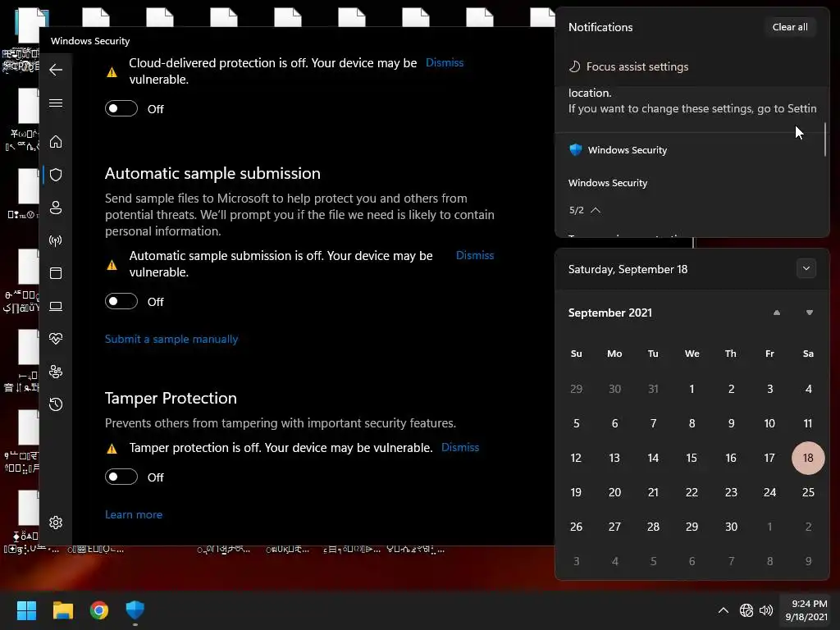The image size is (840, 630).
Task: Select September 25 in calendar
Action: tap(808, 492)
